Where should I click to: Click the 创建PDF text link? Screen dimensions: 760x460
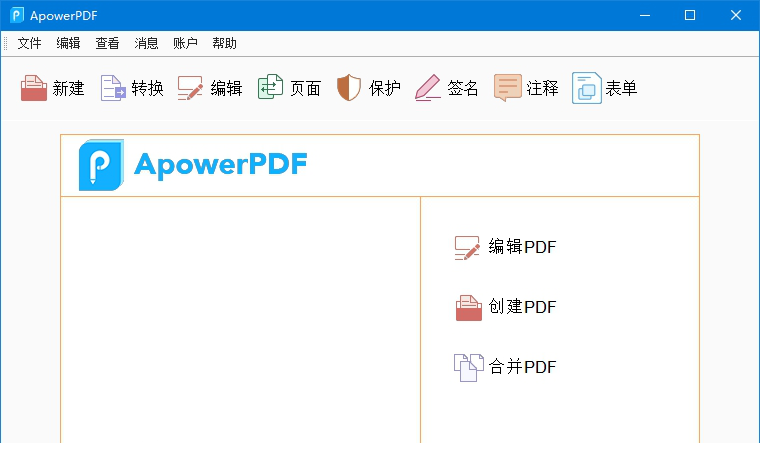pyautogui.click(x=522, y=307)
